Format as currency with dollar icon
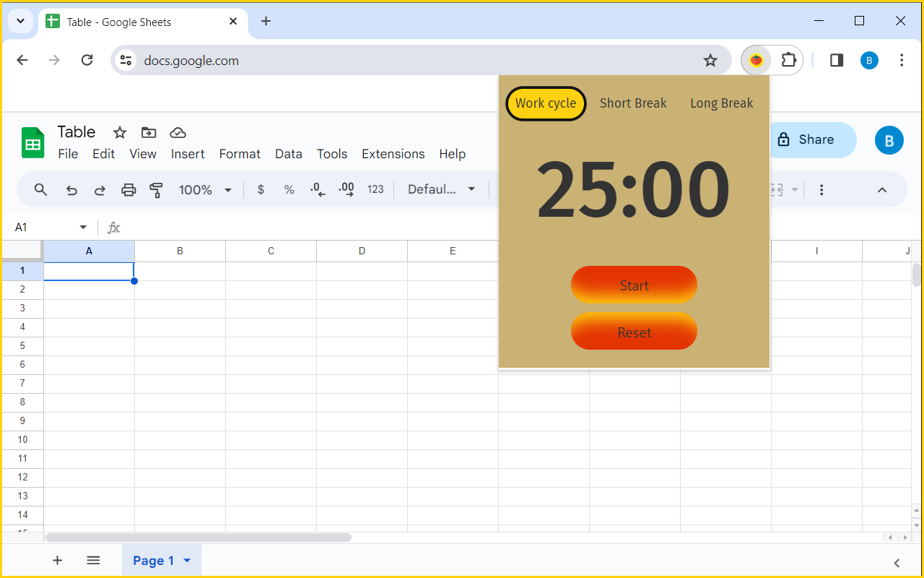924x578 pixels. coord(261,190)
